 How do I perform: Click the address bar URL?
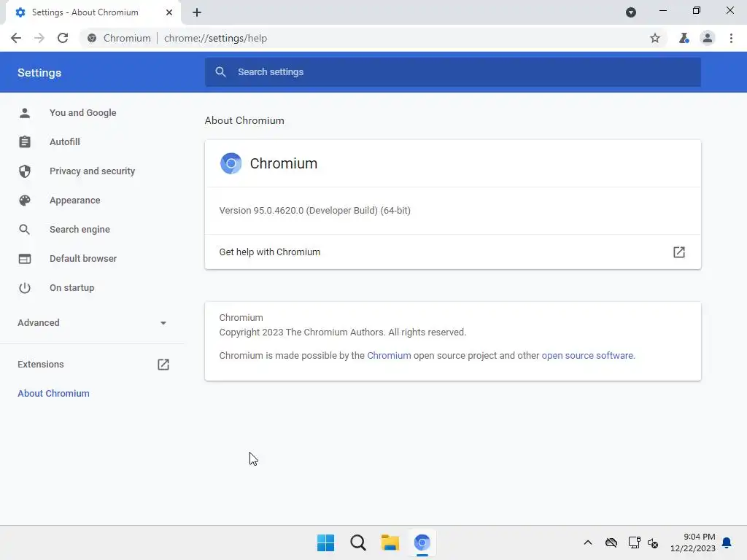pyautogui.click(x=215, y=38)
